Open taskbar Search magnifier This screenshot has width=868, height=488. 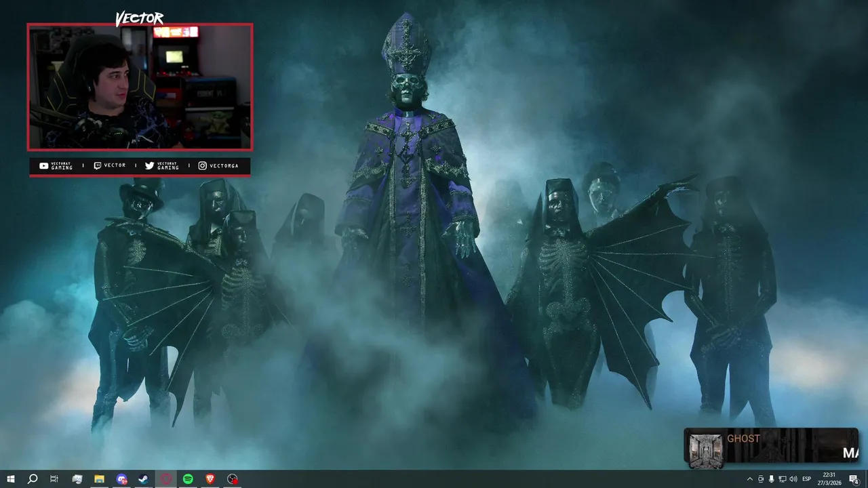(32, 479)
